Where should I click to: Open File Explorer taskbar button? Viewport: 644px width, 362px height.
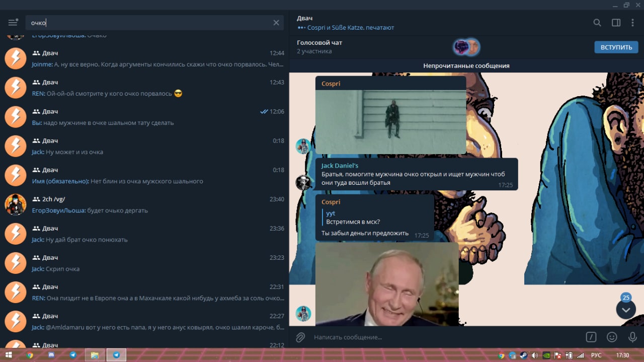point(95,355)
